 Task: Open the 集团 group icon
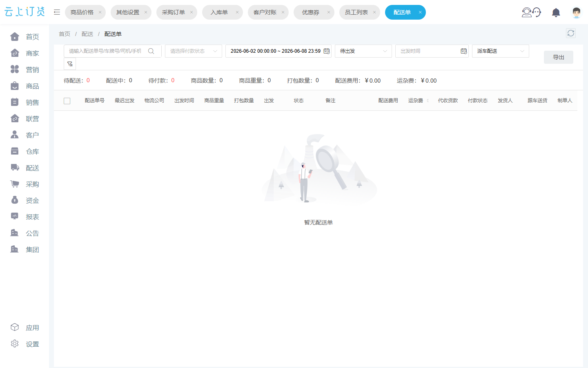pos(15,249)
